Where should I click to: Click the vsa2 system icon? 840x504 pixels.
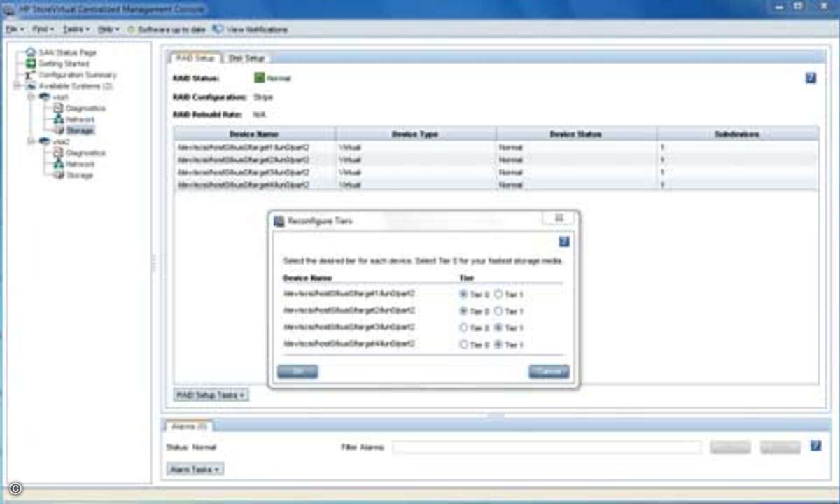tap(44, 141)
